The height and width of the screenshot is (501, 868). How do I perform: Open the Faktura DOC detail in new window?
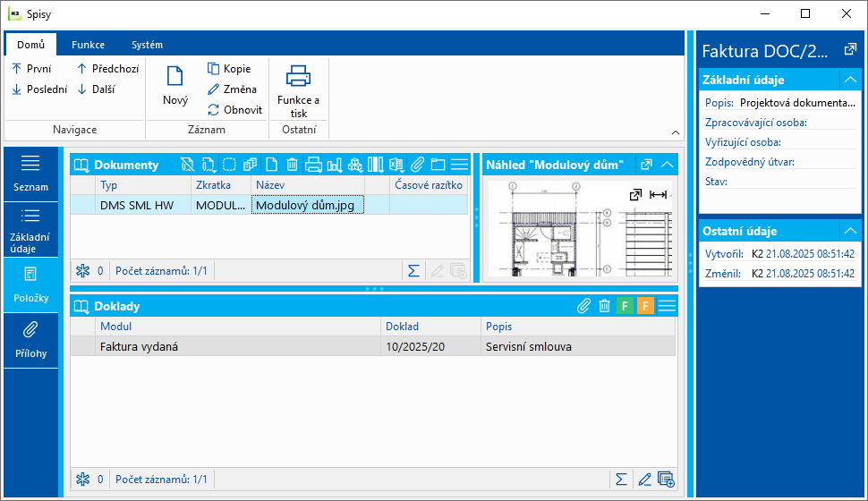(x=850, y=50)
